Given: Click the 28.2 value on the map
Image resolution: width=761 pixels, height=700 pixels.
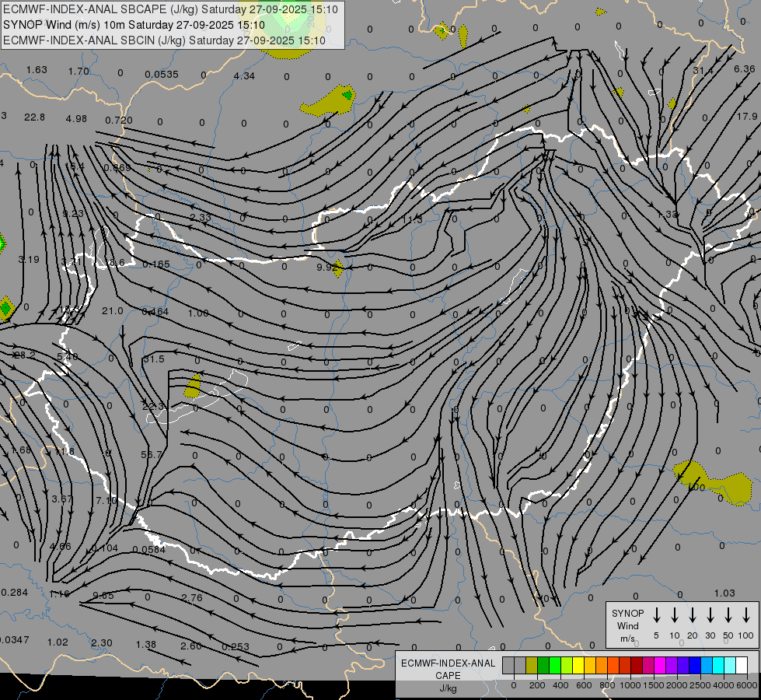Looking at the screenshot, I should point(25,355).
